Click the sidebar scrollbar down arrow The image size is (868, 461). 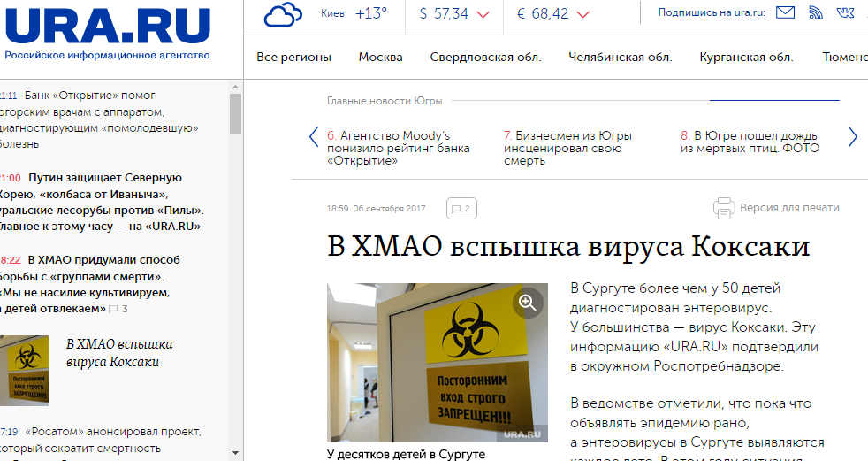coord(235,454)
